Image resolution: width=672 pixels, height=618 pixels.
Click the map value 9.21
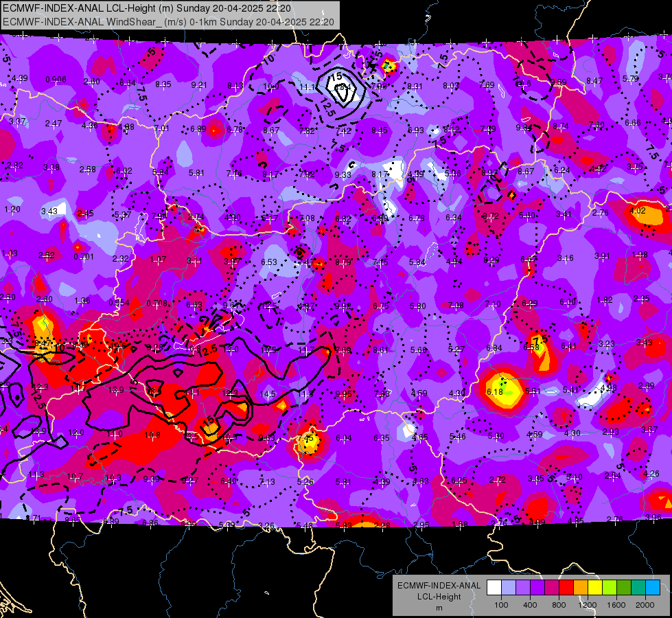coord(199,85)
